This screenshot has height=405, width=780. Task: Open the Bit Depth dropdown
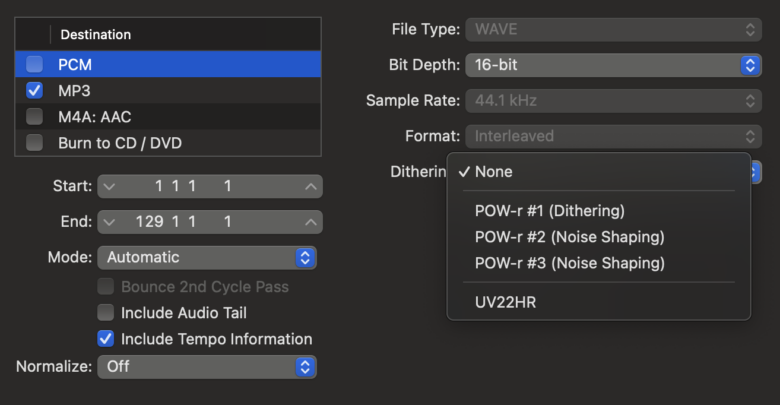tap(613, 65)
